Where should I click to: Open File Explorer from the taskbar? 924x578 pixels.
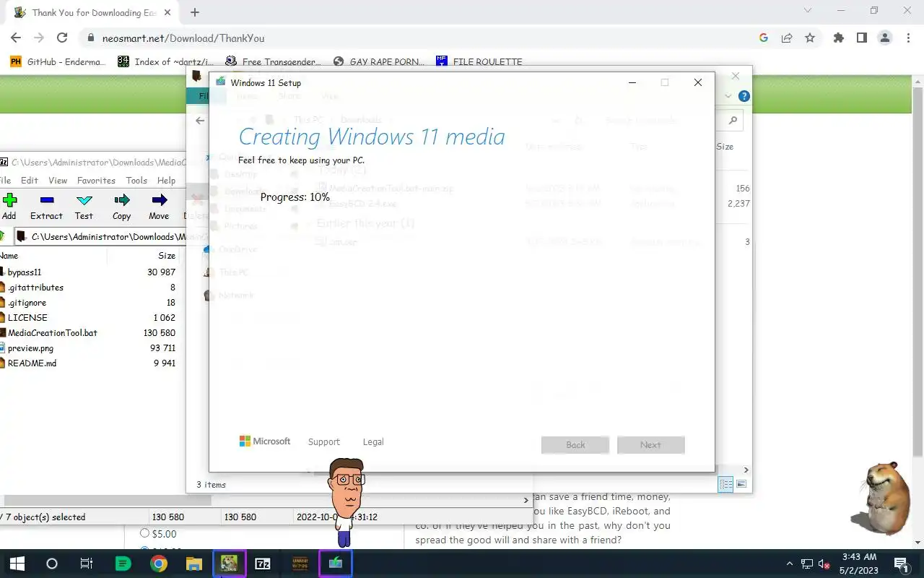(193, 564)
